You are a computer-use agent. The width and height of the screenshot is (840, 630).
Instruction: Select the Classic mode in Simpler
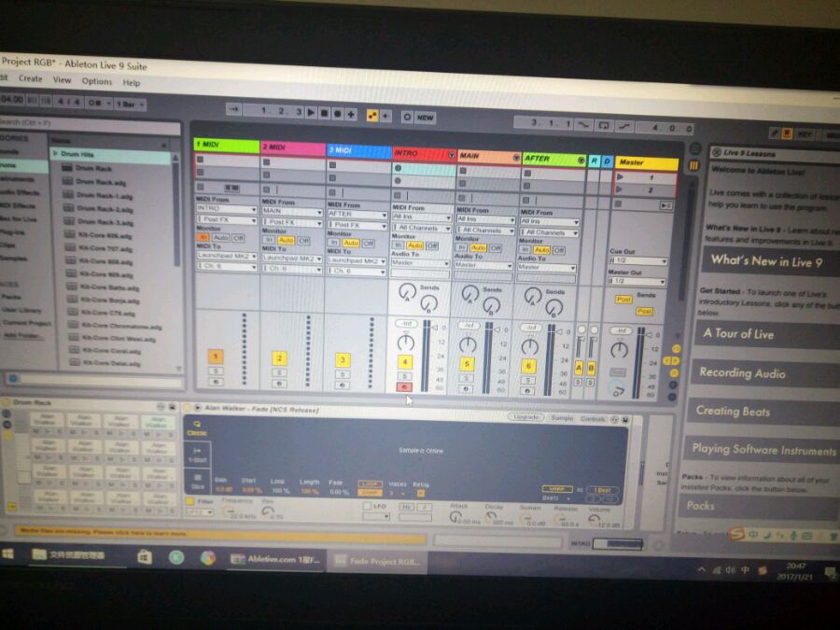[x=197, y=428]
